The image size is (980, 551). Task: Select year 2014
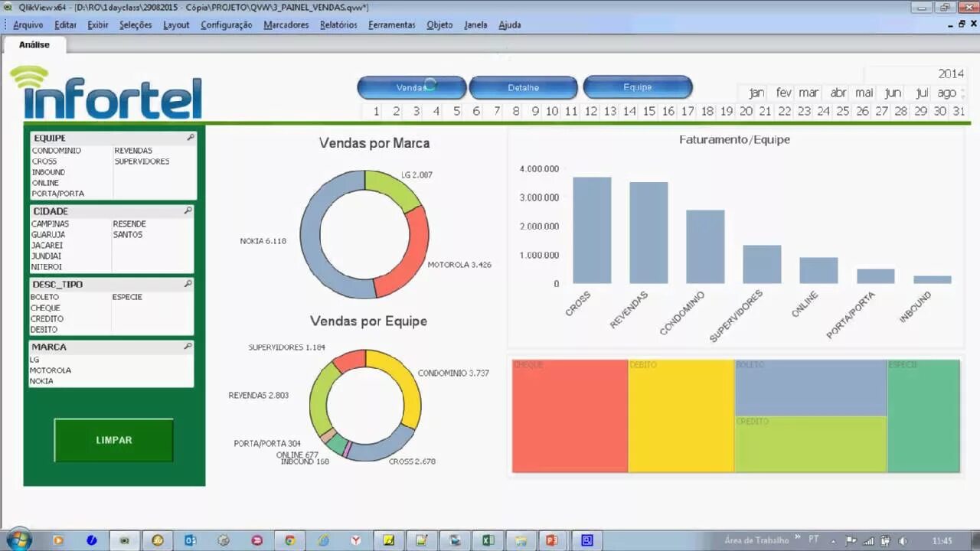(x=951, y=73)
